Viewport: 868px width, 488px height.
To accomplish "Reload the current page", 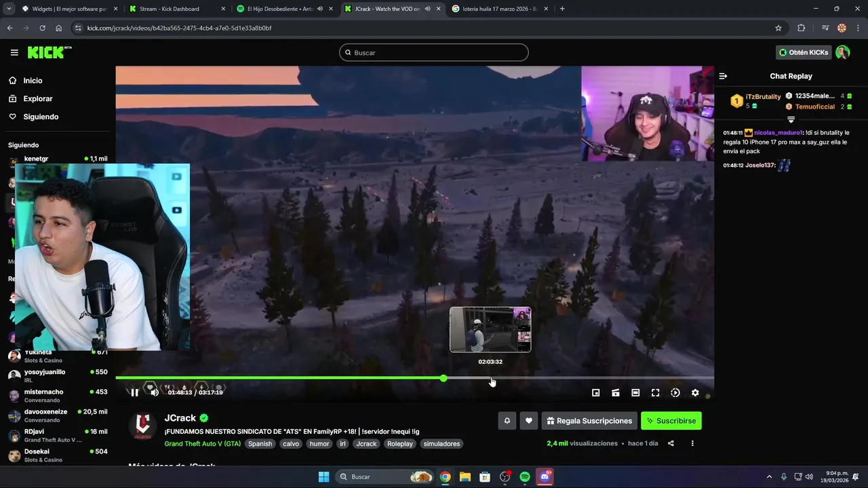I will click(42, 28).
